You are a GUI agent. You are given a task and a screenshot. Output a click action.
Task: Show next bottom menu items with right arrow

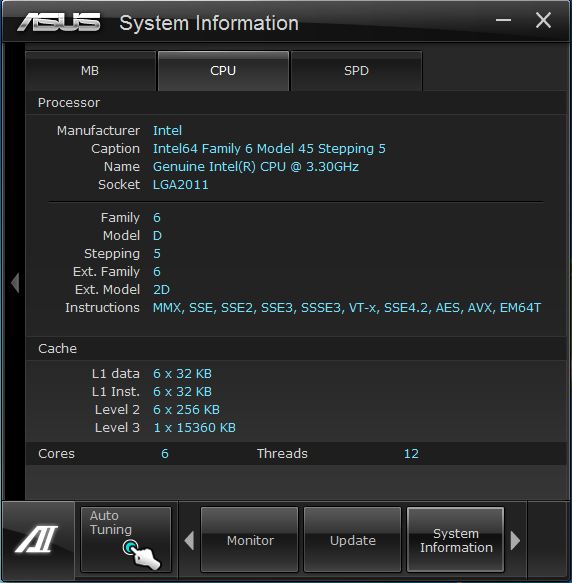[515, 540]
